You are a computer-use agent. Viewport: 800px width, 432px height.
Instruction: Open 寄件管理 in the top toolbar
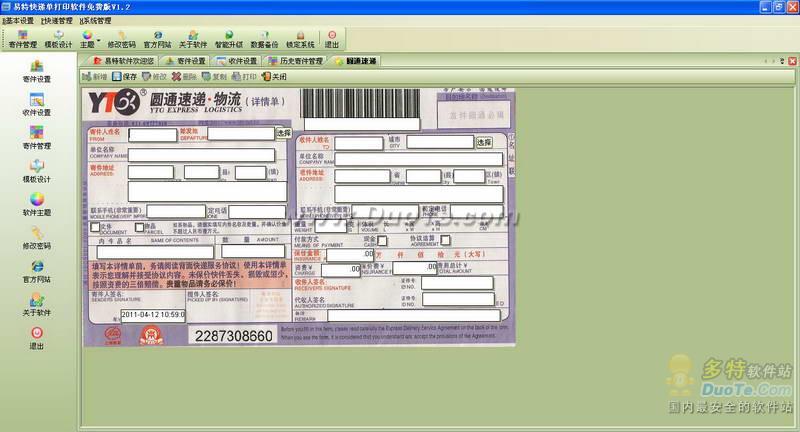(22, 39)
